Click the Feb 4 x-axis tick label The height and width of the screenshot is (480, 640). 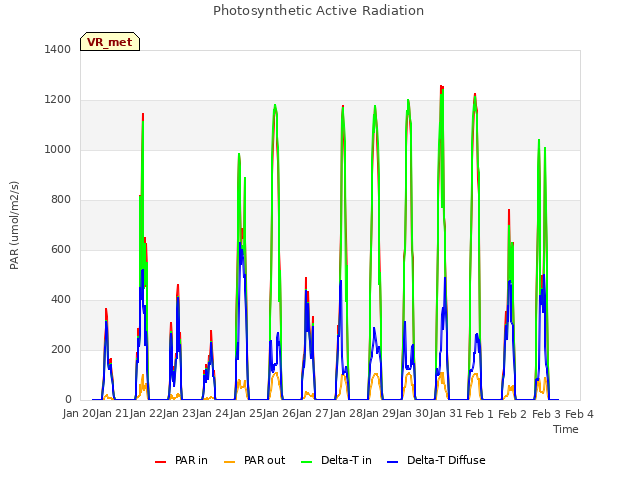(x=579, y=414)
